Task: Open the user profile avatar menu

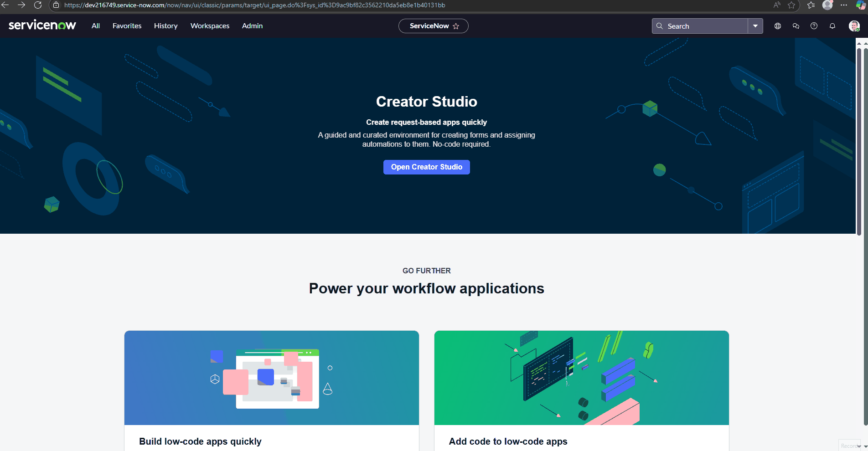Action: point(854,26)
